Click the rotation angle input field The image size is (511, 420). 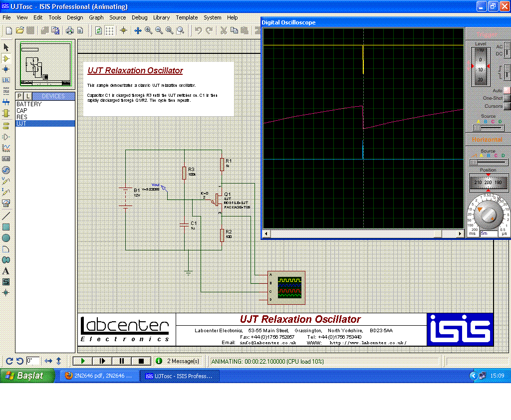(x=33, y=361)
